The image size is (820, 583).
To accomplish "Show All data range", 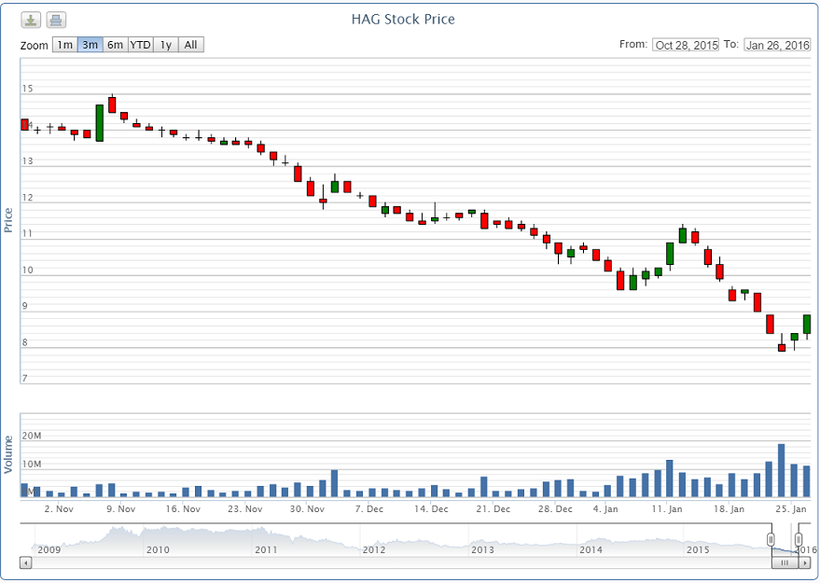I will 190,45.
